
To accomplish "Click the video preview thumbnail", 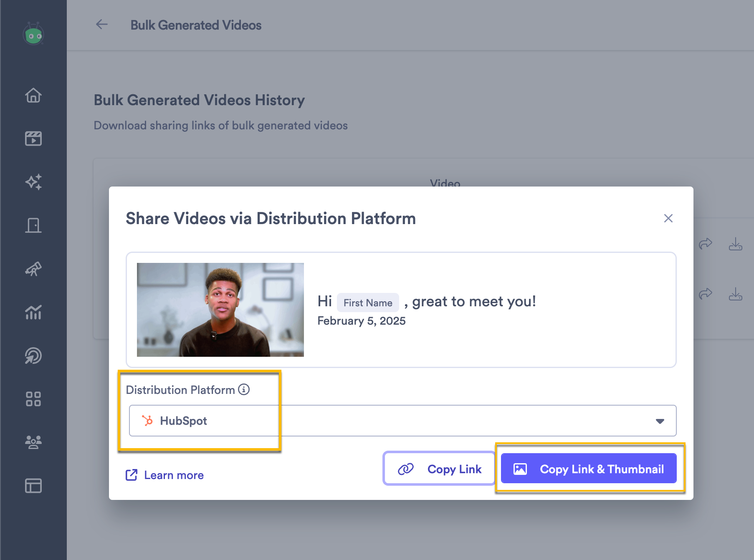I will click(x=220, y=310).
